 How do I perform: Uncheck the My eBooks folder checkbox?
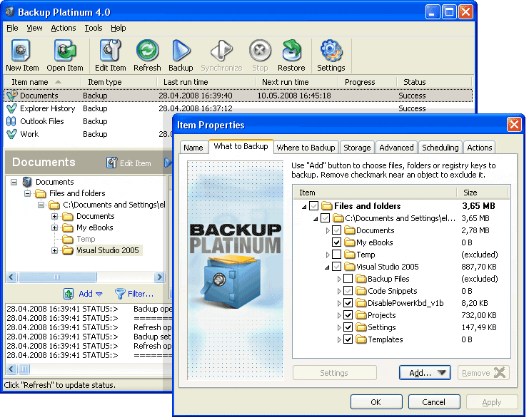click(337, 242)
